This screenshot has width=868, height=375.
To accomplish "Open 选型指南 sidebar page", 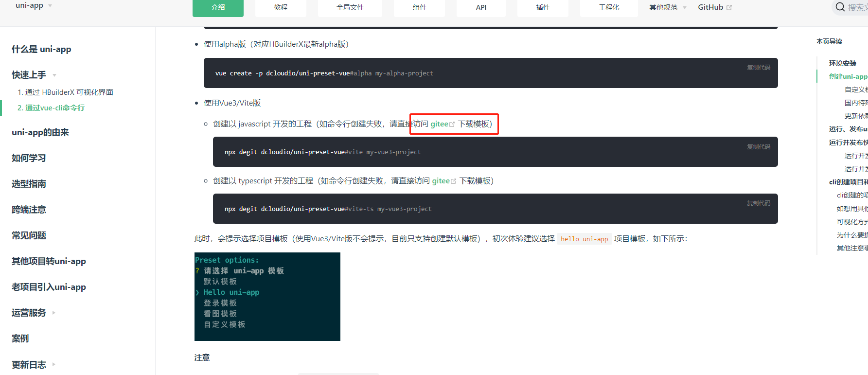I will click(29, 184).
